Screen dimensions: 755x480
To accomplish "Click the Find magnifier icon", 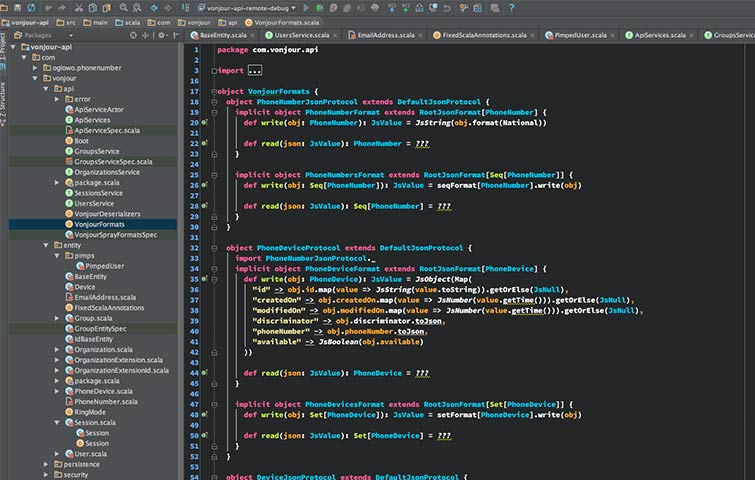I will click(x=124, y=8).
